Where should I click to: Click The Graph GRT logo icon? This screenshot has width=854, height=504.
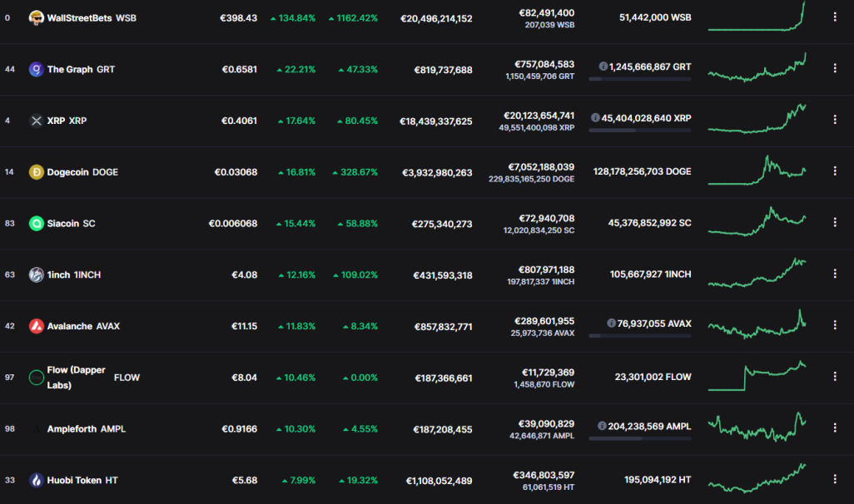tap(36, 69)
